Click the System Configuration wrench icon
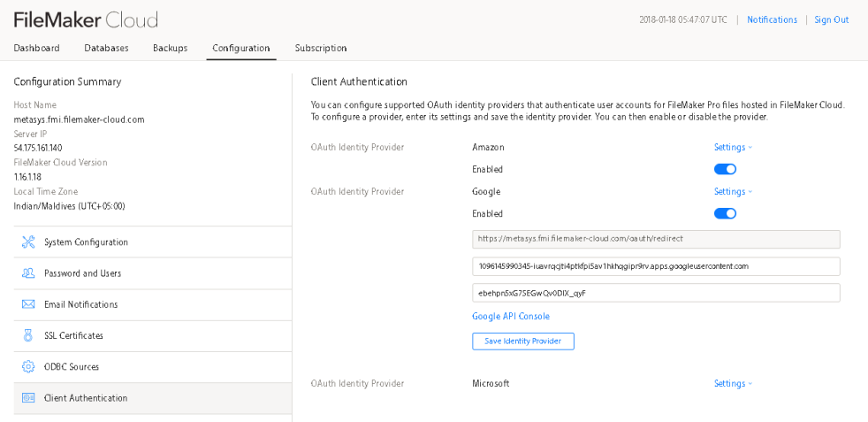The width and height of the screenshot is (868, 422). click(x=28, y=242)
